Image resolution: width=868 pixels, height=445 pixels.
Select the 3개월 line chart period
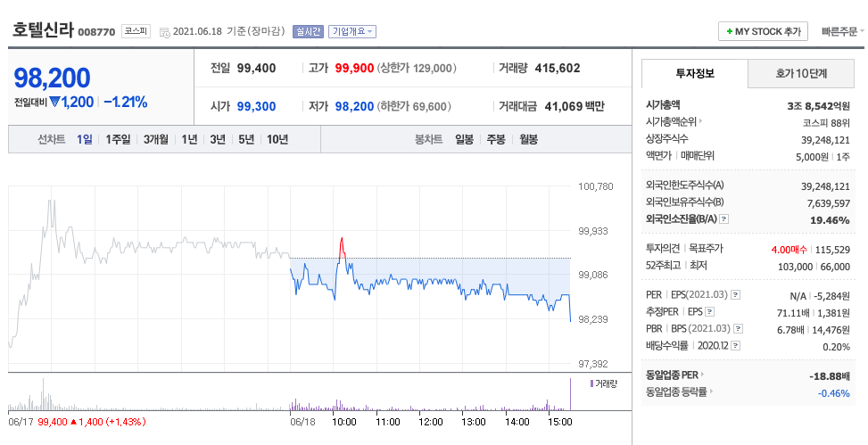click(155, 139)
